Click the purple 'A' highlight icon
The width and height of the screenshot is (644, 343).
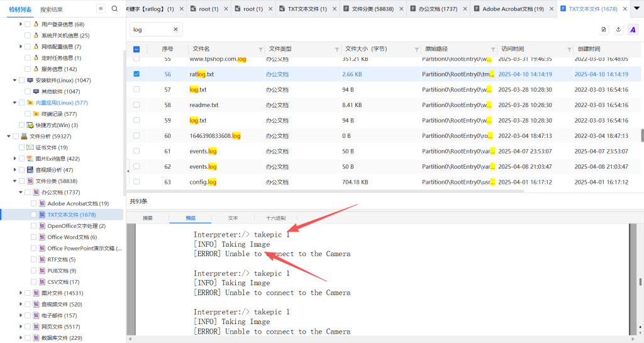[x=633, y=30]
